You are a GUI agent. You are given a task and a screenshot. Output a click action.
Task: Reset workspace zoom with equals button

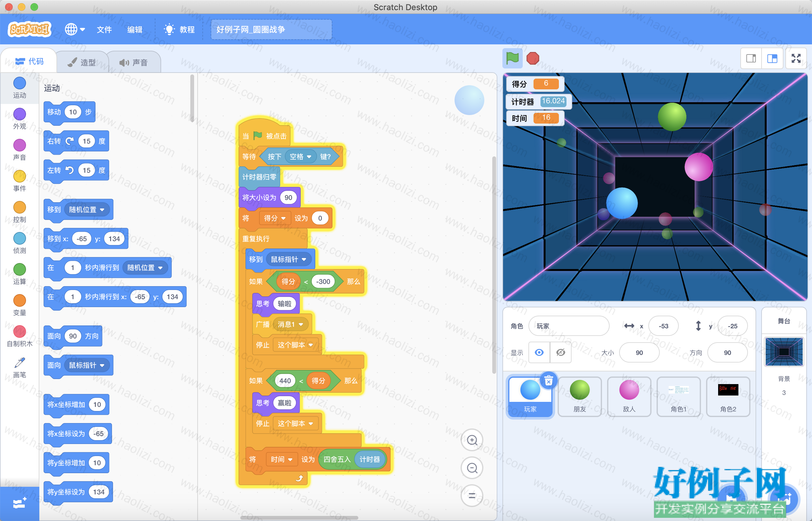click(472, 496)
